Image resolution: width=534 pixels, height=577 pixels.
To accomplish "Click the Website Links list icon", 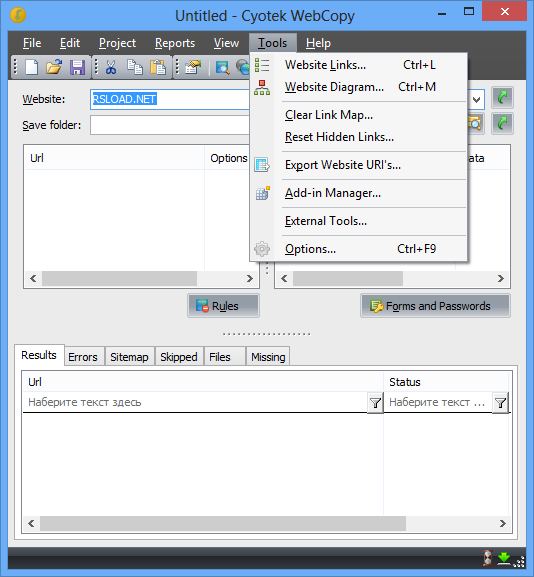I will click(x=262, y=65).
